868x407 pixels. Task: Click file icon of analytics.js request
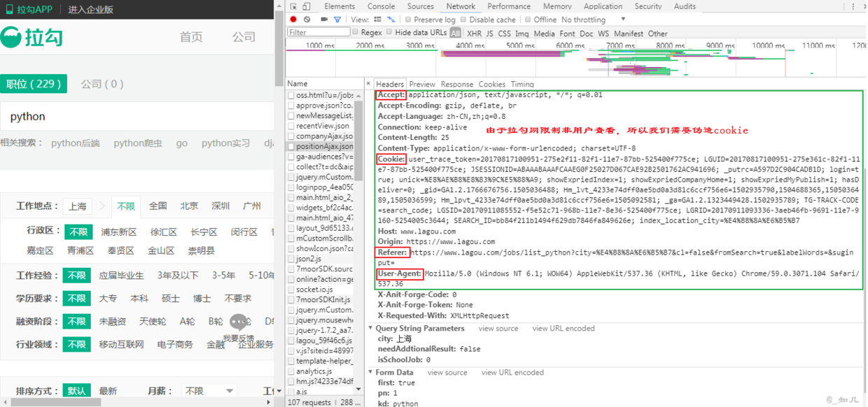point(292,371)
